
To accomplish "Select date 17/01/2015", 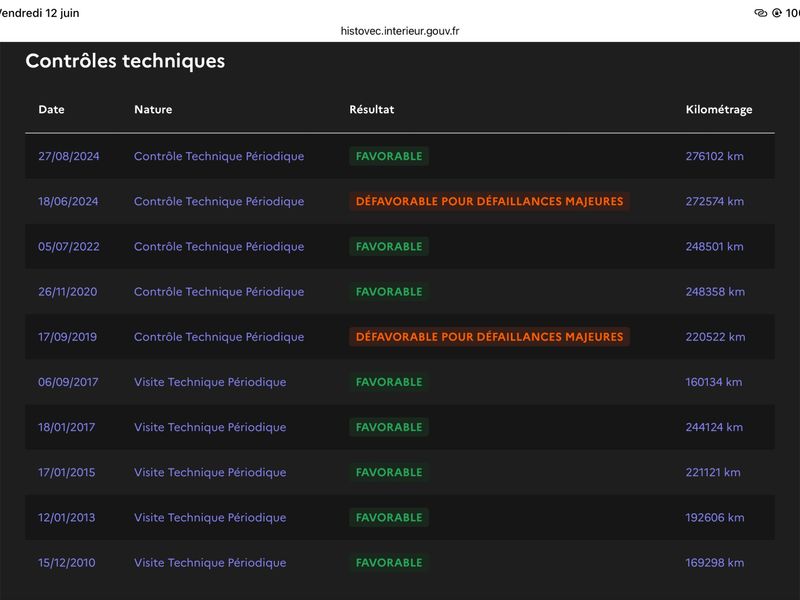I will pos(66,472).
